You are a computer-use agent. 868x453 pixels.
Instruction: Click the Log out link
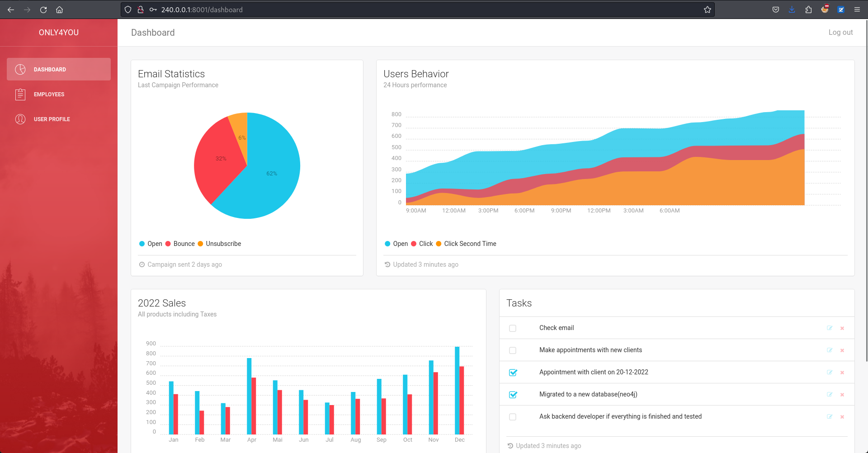[840, 33]
